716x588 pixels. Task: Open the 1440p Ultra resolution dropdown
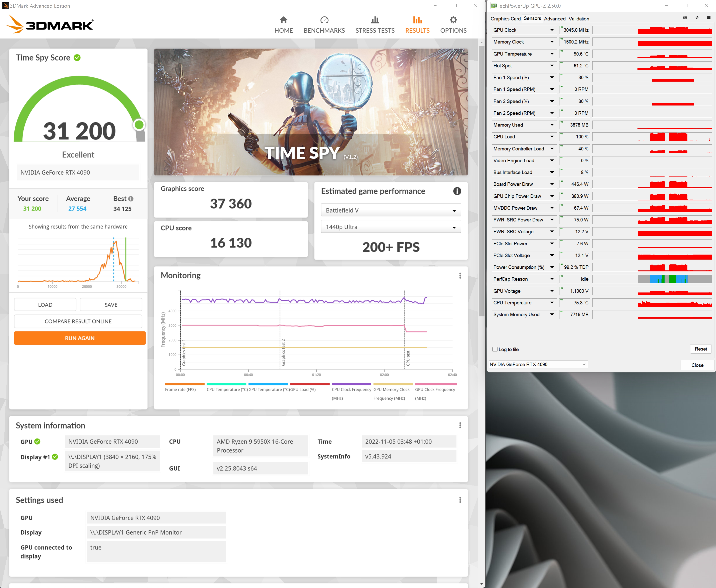click(391, 227)
